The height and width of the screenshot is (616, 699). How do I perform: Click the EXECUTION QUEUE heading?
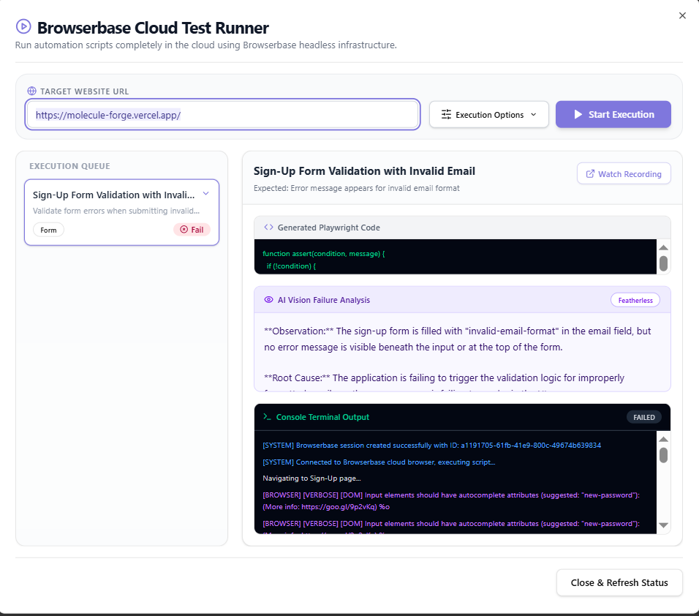(x=69, y=166)
